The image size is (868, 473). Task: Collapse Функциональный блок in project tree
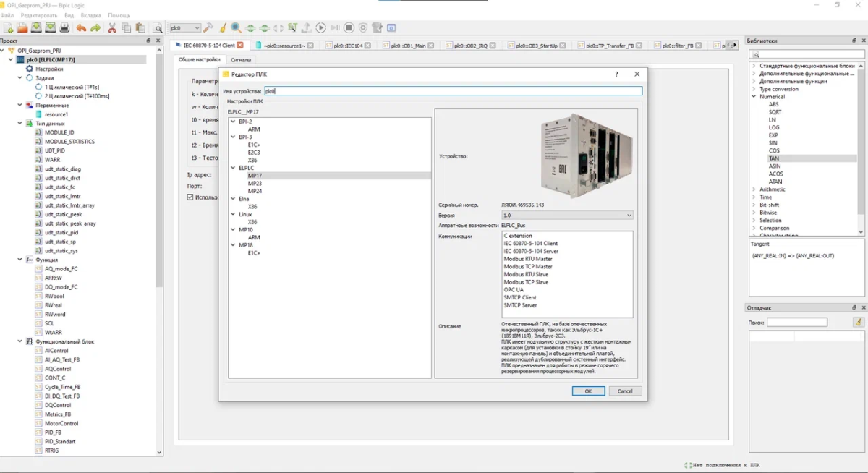tap(20, 341)
